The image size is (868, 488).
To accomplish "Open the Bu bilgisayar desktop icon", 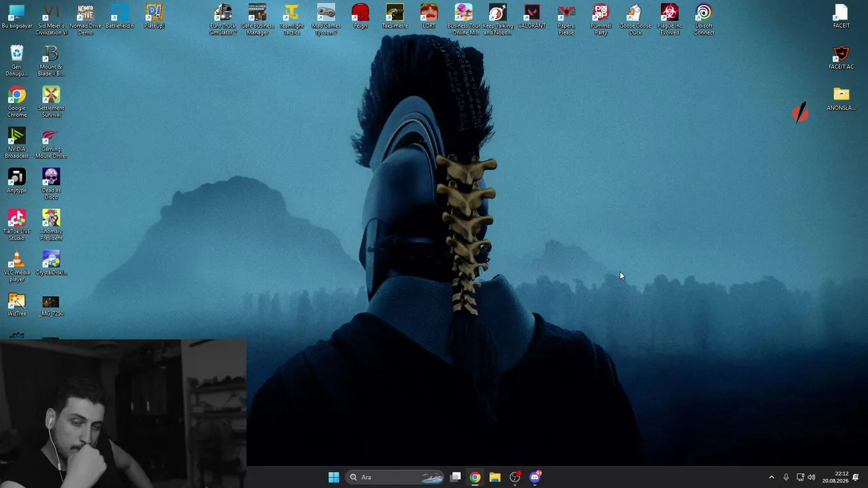I will point(16,16).
